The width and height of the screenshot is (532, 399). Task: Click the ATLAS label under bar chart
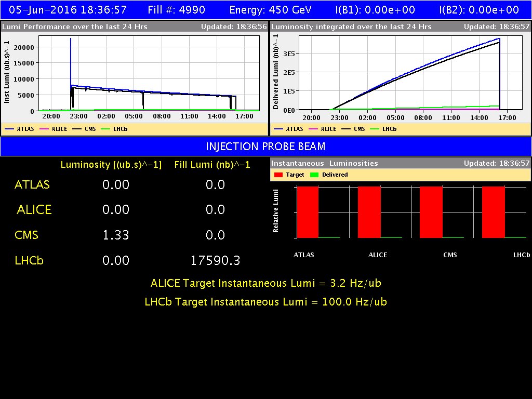[303, 255]
